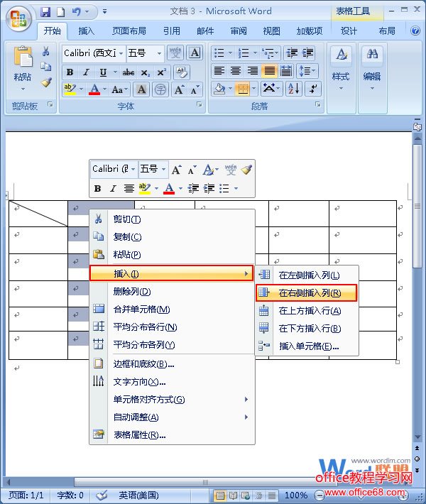Decrease indent in paragraph group
This screenshot has height=504, width=426.
[x=292, y=53]
